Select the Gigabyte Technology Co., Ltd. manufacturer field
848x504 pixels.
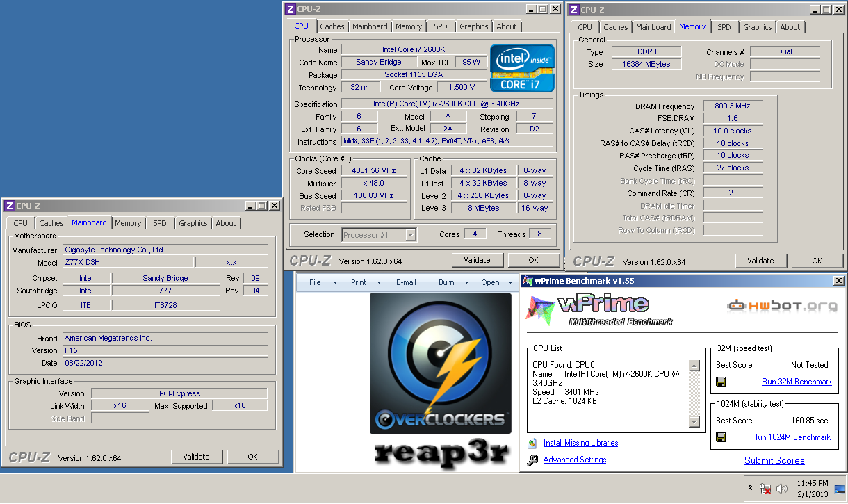(165, 250)
